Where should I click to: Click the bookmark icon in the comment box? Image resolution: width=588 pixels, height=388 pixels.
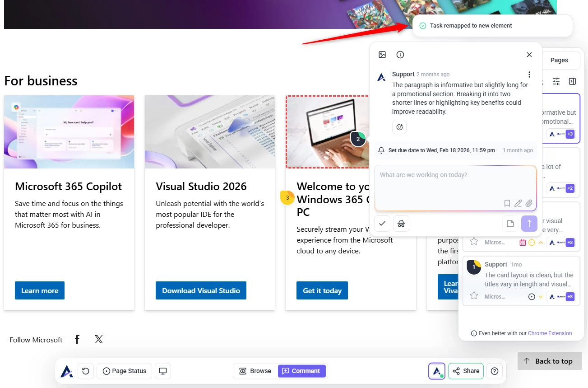pos(507,203)
